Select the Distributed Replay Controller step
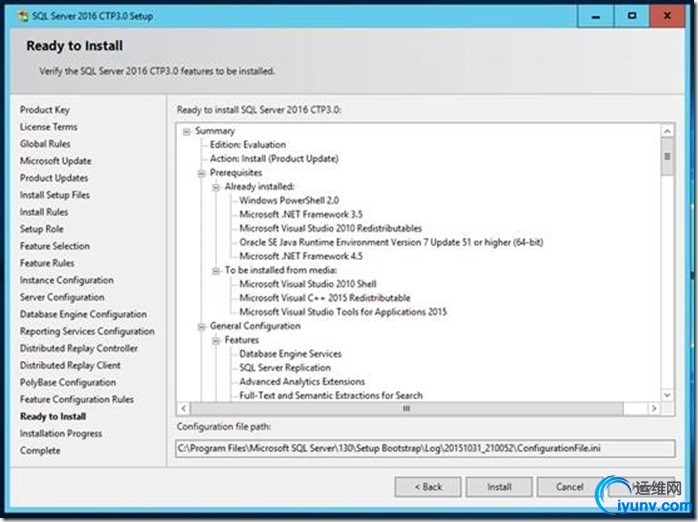698x522 pixels. pos(79,348)
